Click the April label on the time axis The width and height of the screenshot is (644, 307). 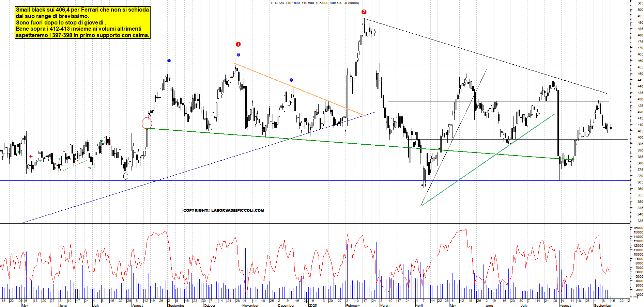pyautogui.click(x=419, y=305)
